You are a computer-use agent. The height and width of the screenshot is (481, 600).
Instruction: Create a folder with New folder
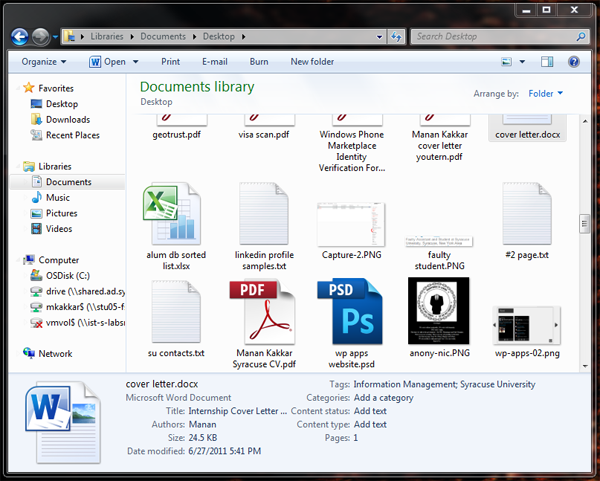tap(312, 62)
